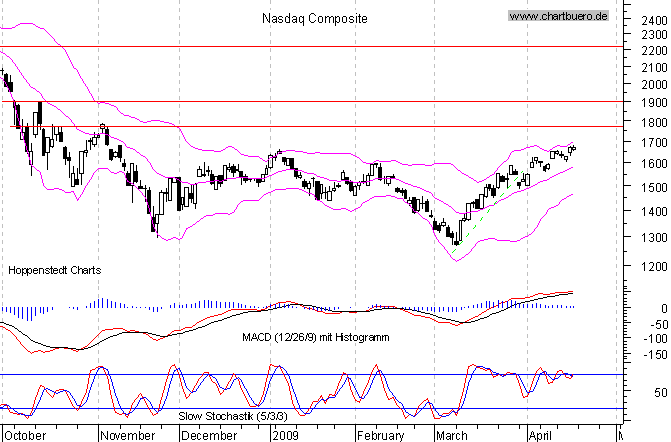671x442 pixels.
Task: Click the -150 MACD axis label
Action: tap(651, 355)
